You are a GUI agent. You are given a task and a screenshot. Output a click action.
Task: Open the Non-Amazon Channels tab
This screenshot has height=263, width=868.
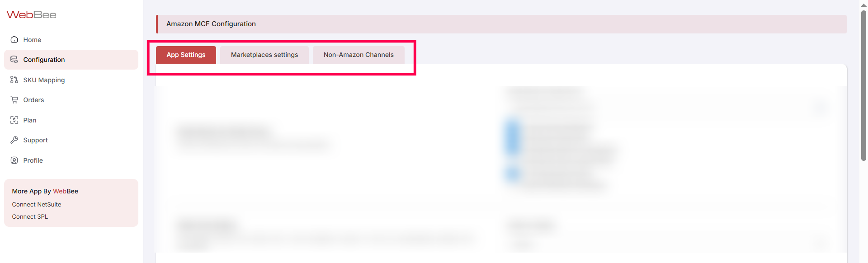coord(359,55)
